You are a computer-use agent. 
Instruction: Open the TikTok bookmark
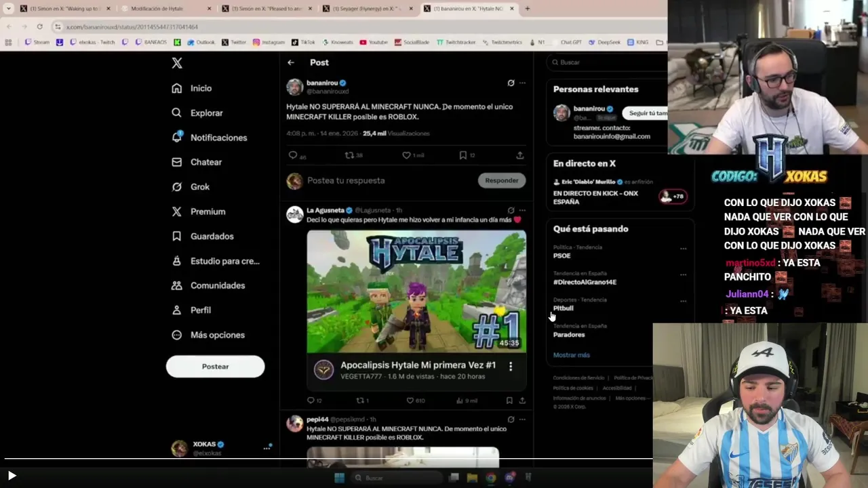304,42
